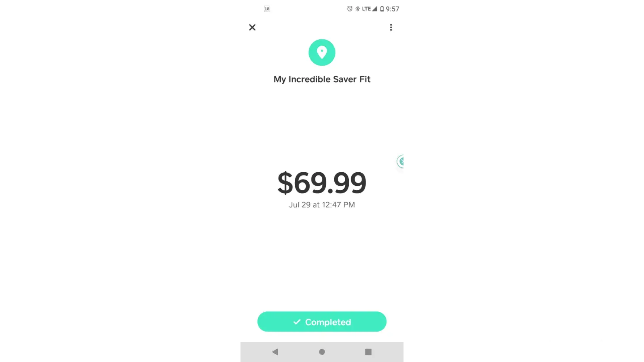Go back with the Android back arrow

275,352
